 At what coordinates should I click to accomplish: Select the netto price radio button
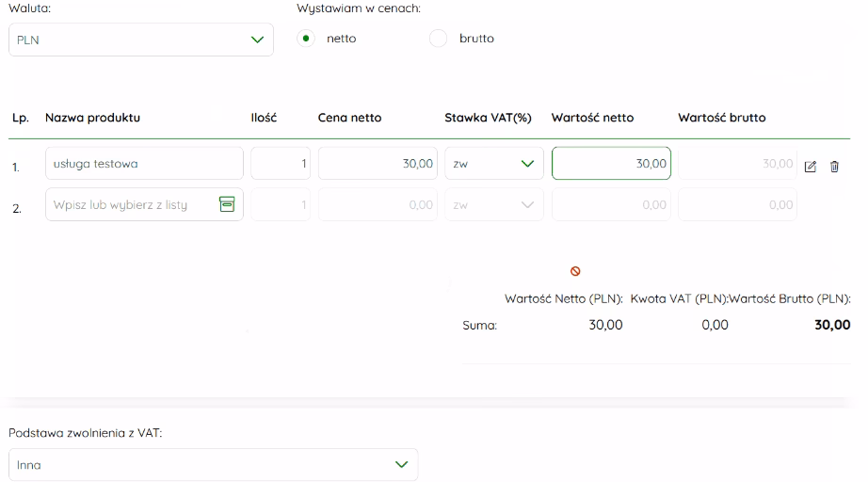click(306, 39)
